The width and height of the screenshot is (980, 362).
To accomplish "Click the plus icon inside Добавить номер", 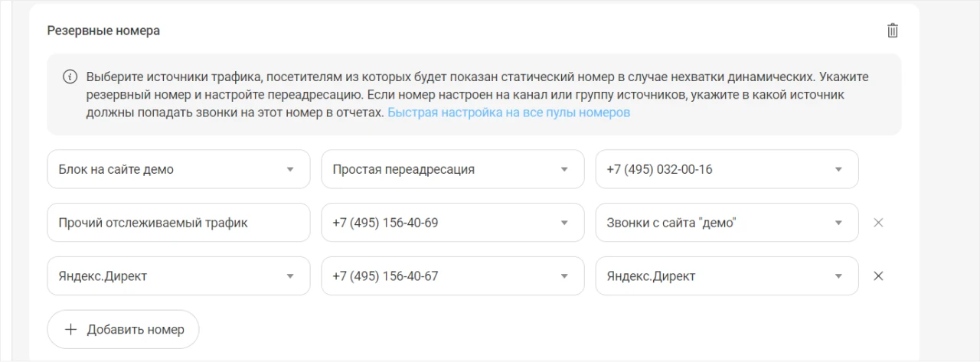I will 71,329.
